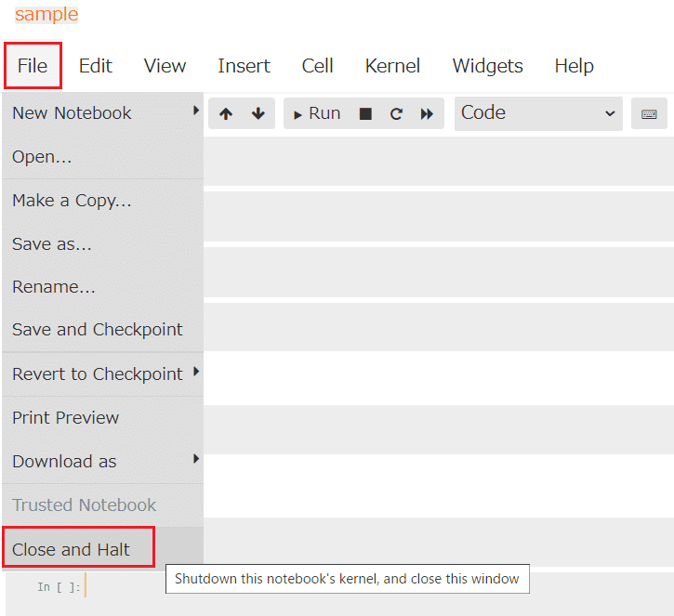Interrupt the kernel with stop icon
Image resolution: width=674 pixels, height=616 pixels.
click(365, 114)
